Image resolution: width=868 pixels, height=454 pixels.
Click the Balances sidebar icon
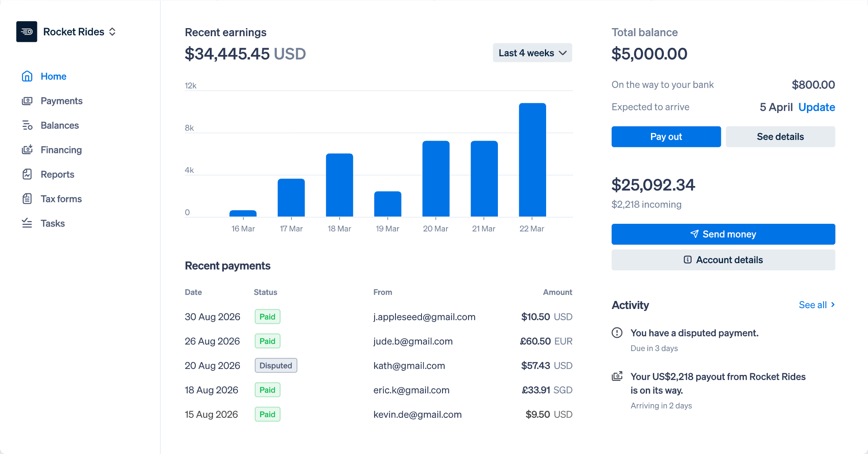(27, 125)
